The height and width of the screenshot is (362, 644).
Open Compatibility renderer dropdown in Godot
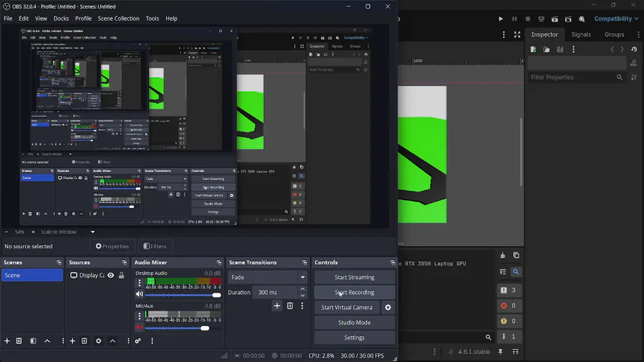pos(616,19)
